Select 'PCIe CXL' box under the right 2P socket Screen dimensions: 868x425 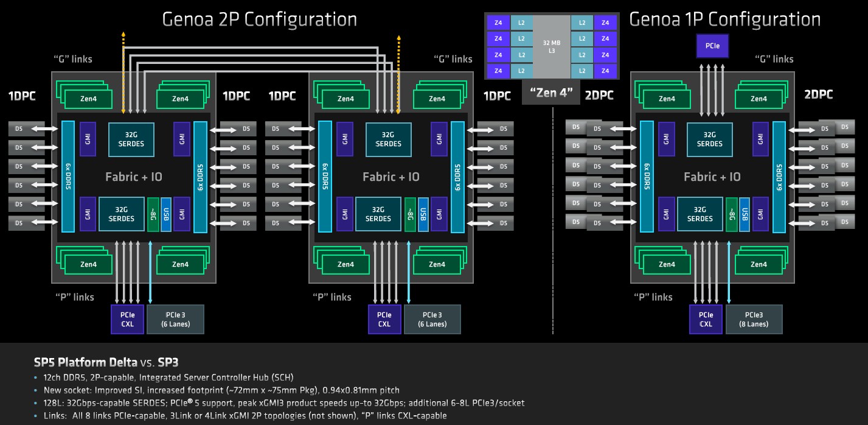tap(384, 319)
